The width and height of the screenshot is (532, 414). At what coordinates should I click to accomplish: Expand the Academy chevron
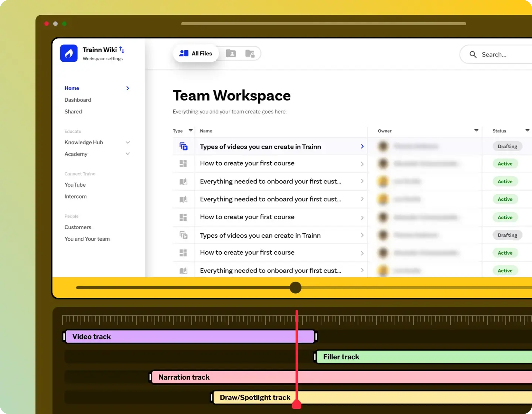pyautogui.click(x=128, y=154)
